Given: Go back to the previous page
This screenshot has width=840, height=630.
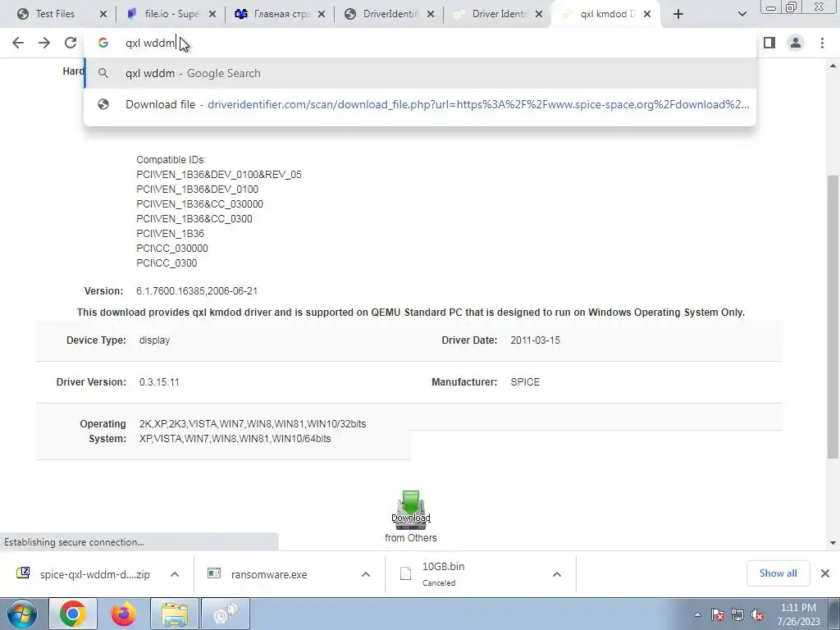Looking at the screenshot, I should [x=18, y=43].
